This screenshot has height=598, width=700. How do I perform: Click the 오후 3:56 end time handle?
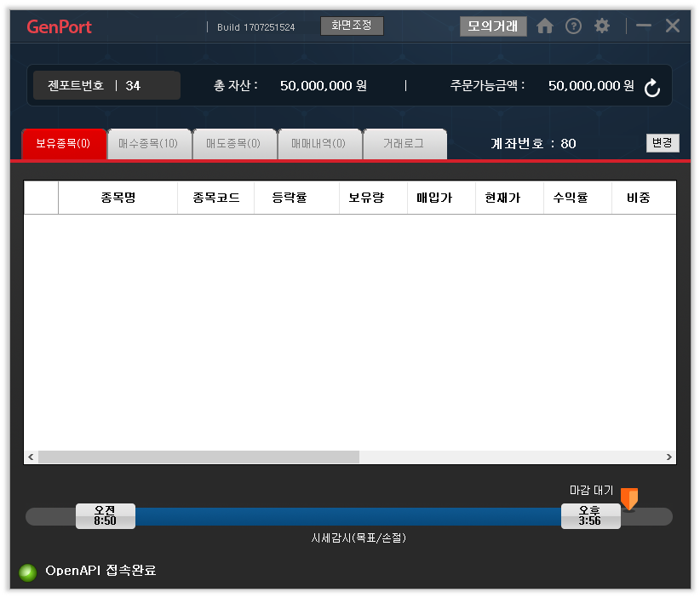pos(589,516)
